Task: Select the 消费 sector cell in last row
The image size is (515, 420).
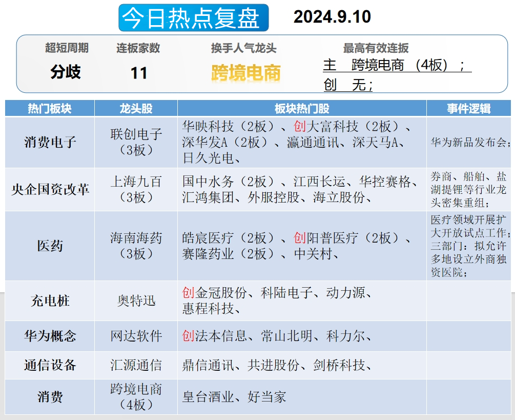Action: pos(50,397)
